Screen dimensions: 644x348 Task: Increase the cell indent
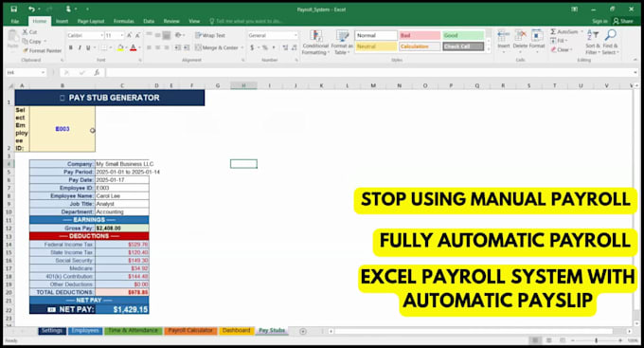point(186,47)
